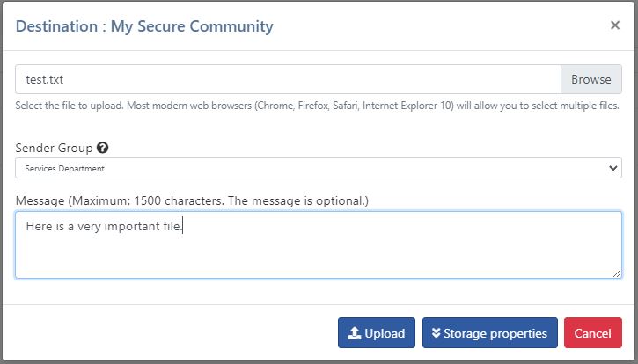Click the Sender Group label
The image size is (638, 364).
click(x=54, y=148)
